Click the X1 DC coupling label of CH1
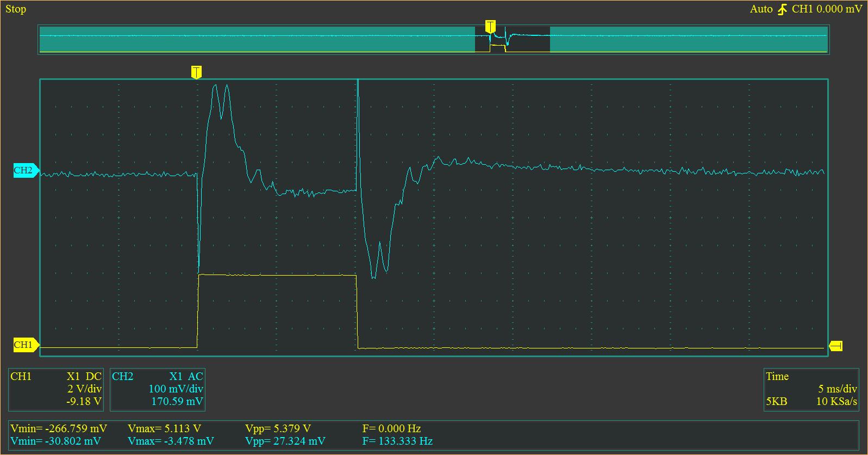The image size is (868, 455). (x=84, y=376)
